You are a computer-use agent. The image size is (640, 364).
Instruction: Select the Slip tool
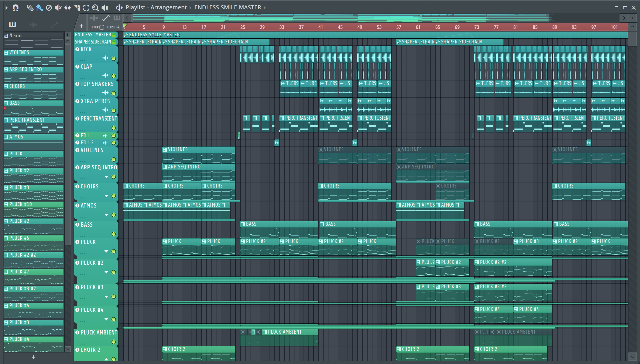[68, 8]
